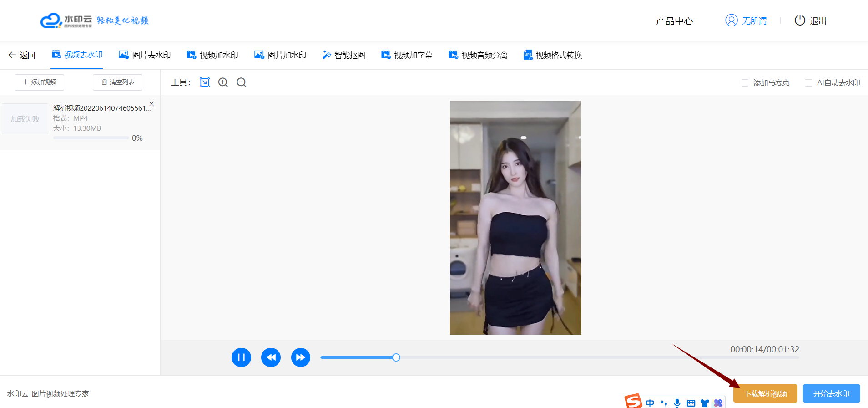The image size is (868, 408).
Task: Open 无所谓 user profile link
Action: pyautogui.click(x=754, y=21)
